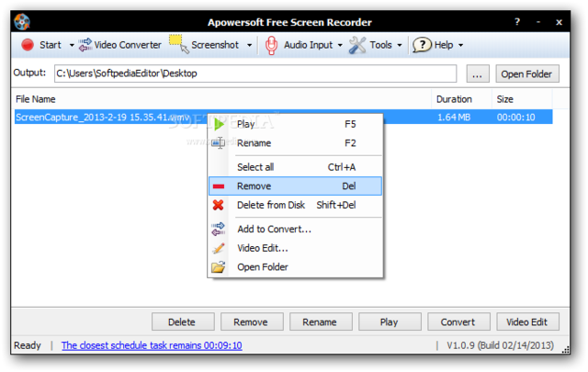Click the Ready status text
588x372 pixels.
tap(28, 345)
